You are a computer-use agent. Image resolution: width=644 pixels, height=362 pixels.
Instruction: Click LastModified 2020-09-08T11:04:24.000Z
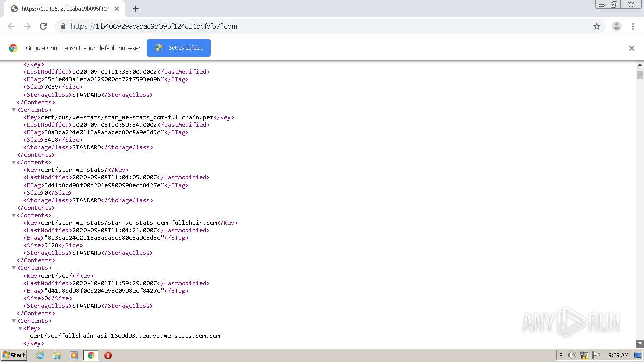point(115,230)
